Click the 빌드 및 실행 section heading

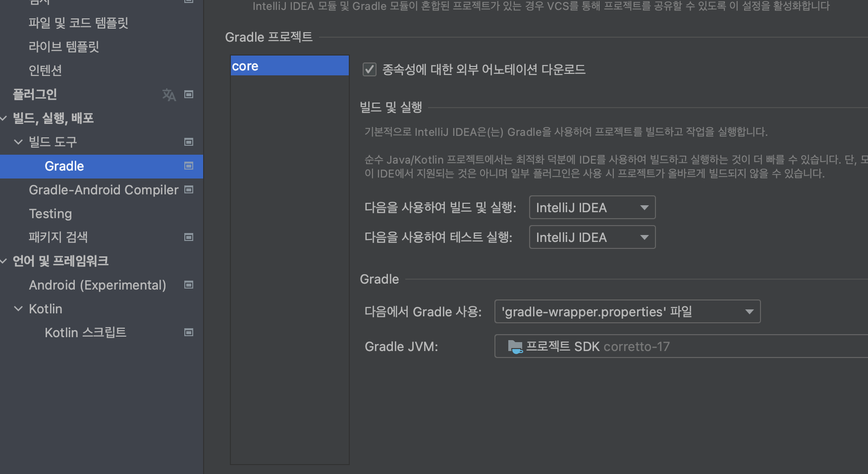(x=391, y=107)
